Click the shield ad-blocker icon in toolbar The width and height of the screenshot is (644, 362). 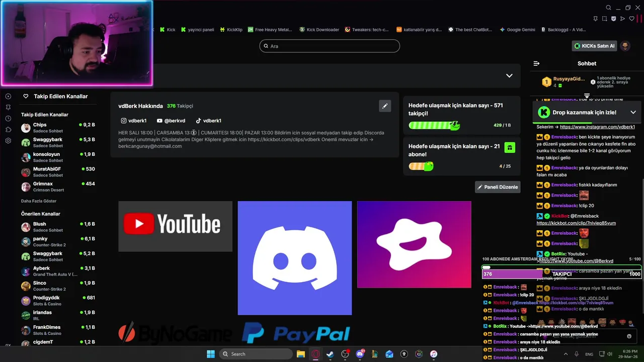pyautogui.click(x=614, y=19)
